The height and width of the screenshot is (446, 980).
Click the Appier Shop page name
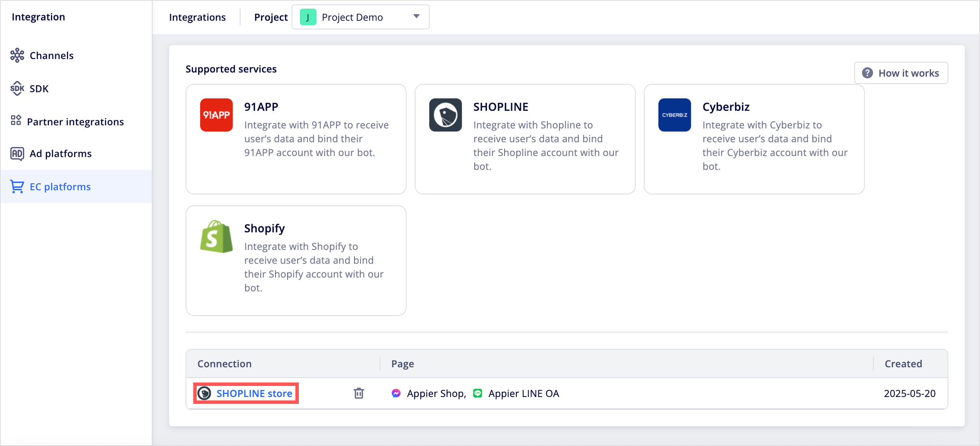click(x=436, y=394)
